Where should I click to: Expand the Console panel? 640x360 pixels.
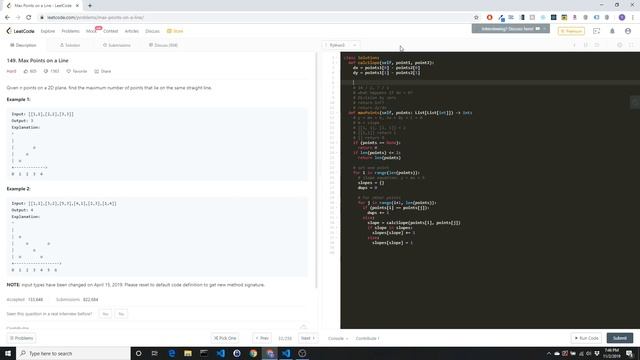coord(338,338)
